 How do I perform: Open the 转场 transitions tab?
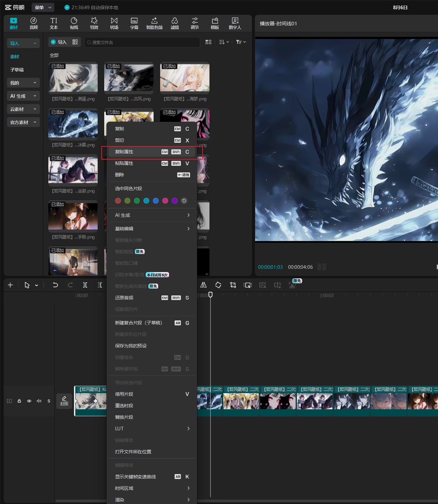pos(114,23)
